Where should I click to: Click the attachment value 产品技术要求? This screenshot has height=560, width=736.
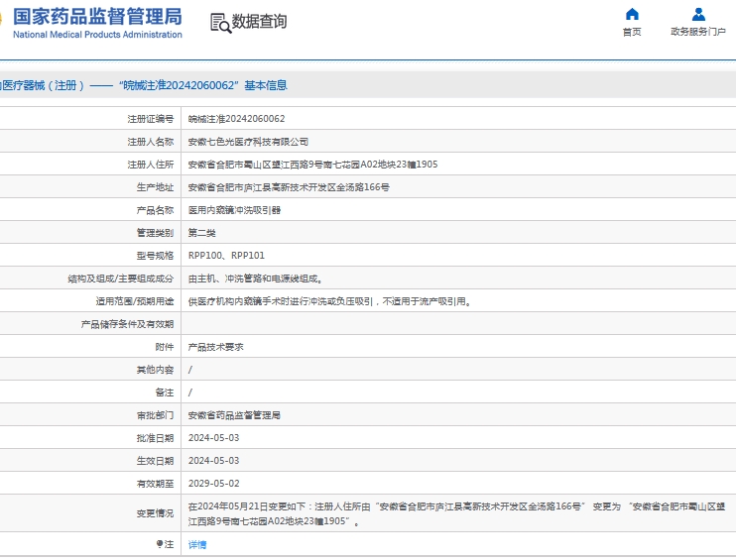point(216,347)
